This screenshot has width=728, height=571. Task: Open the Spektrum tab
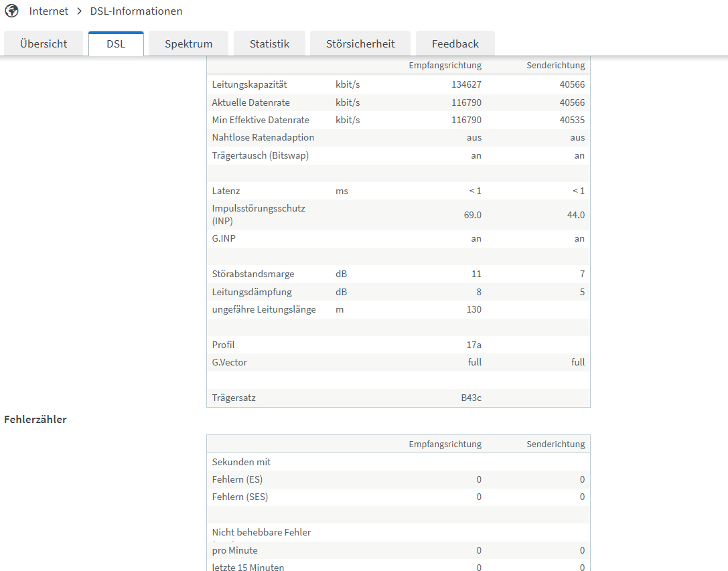click(x=188, y=44)
